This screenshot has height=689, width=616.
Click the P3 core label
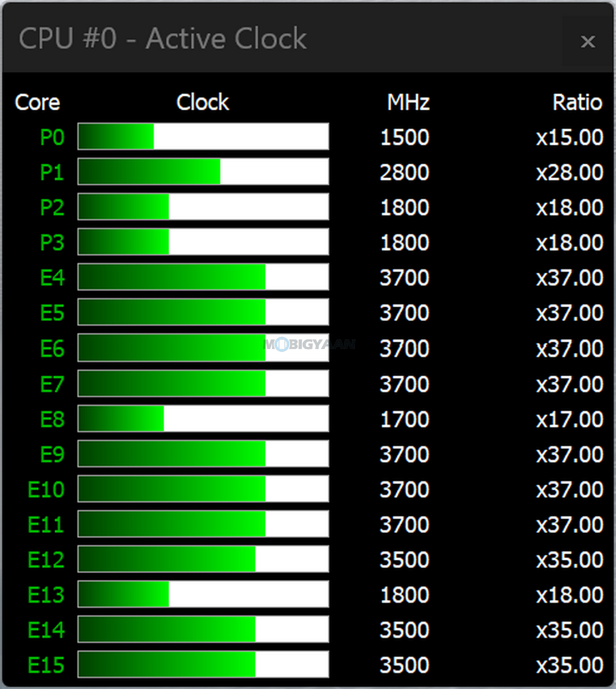coord(52,242)
